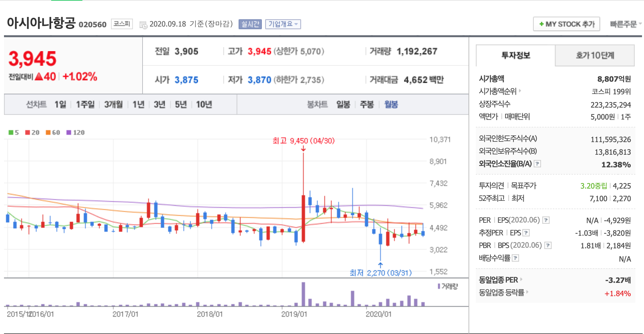Click the tallest volume bar in the 거래량 chart
644x334 pixels.
(303, 294)
